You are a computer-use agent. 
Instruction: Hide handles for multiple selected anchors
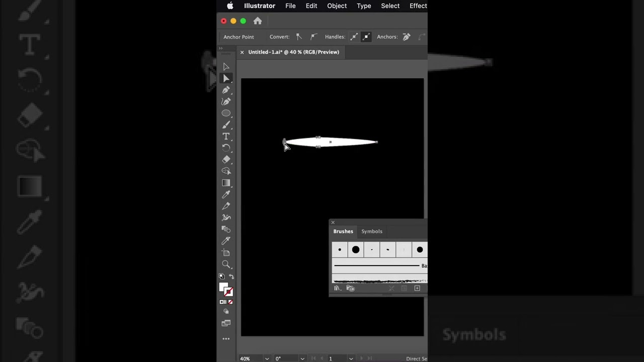point(366,37)
